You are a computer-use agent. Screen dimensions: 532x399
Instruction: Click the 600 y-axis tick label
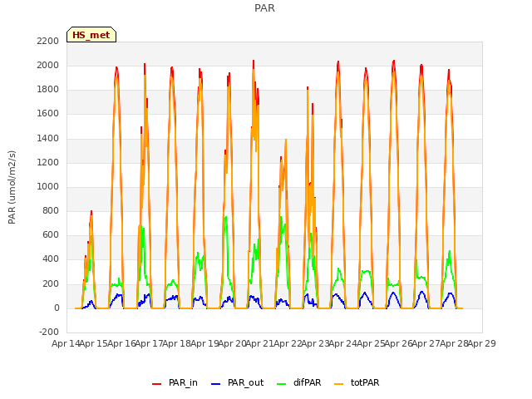click(x=51, y=234)
